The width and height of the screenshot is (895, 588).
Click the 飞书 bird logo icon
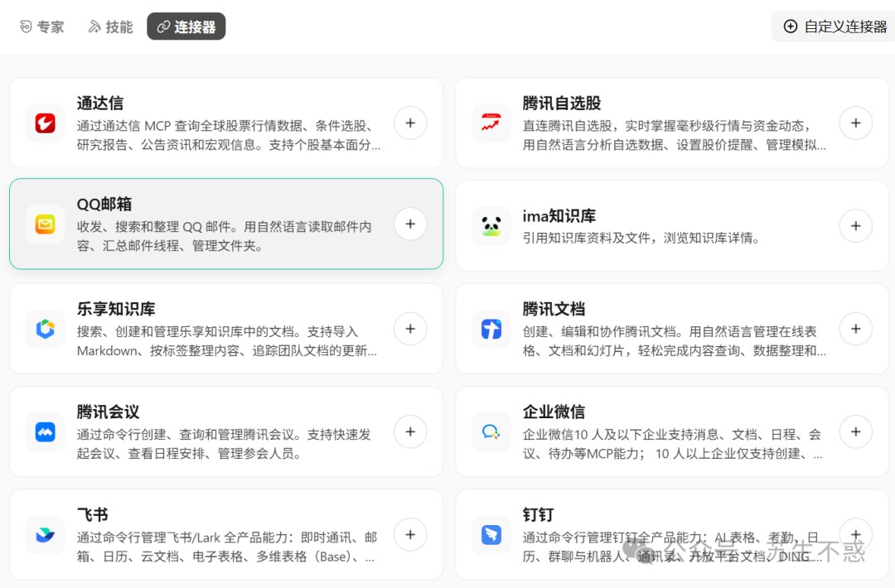45,535
